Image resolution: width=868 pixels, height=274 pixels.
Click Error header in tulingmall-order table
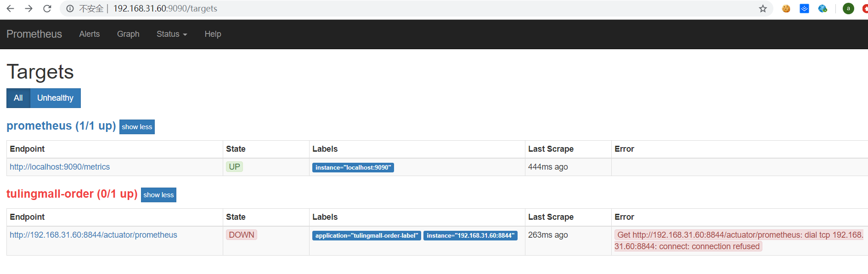(624, 217)
